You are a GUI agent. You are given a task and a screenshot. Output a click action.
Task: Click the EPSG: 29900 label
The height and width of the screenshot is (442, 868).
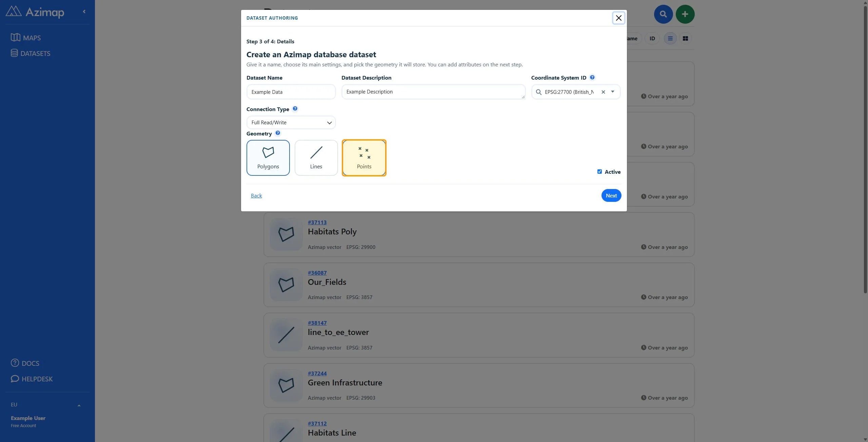[x=361, y=247]
